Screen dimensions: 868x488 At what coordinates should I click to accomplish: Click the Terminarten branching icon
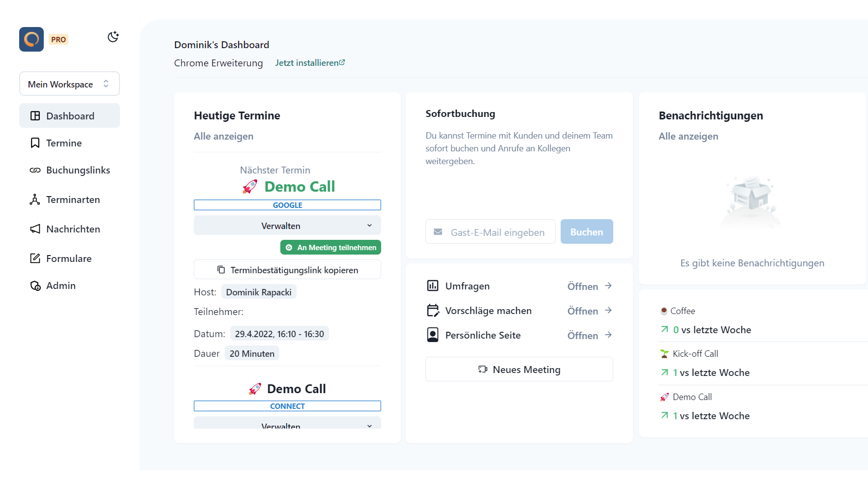coord(35,200)
